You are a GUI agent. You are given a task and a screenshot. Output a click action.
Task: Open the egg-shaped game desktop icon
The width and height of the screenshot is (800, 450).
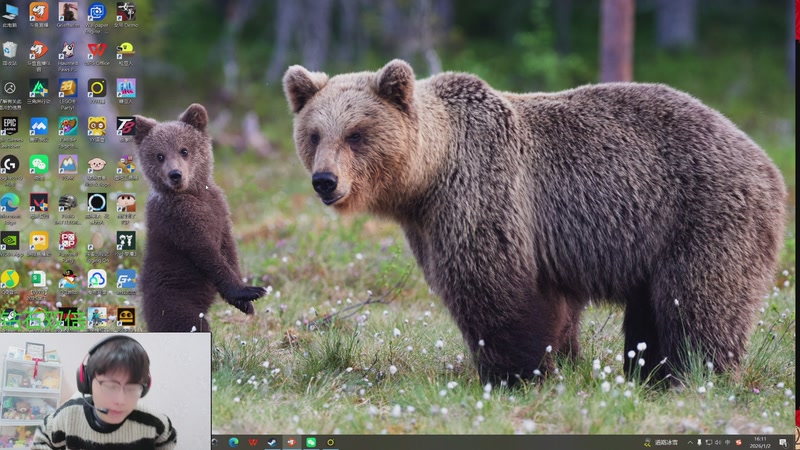click(97, 246)
